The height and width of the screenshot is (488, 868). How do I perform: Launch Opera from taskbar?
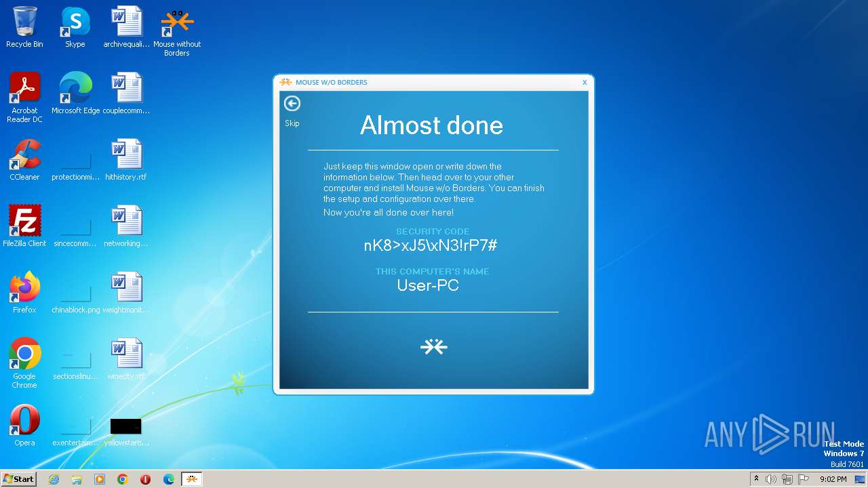click(x=146, y=479)
